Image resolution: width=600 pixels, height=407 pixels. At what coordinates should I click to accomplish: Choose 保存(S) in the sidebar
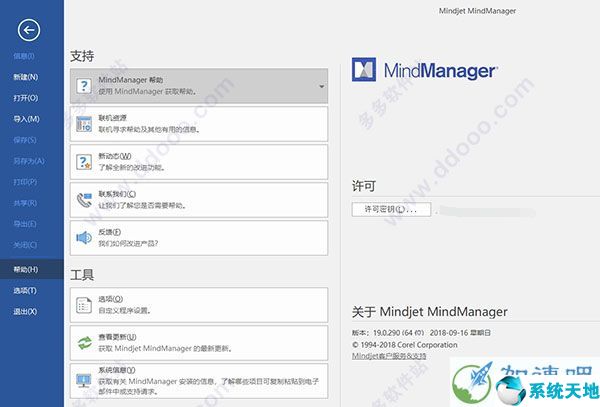pyautogui.click(x=25, y=140)
